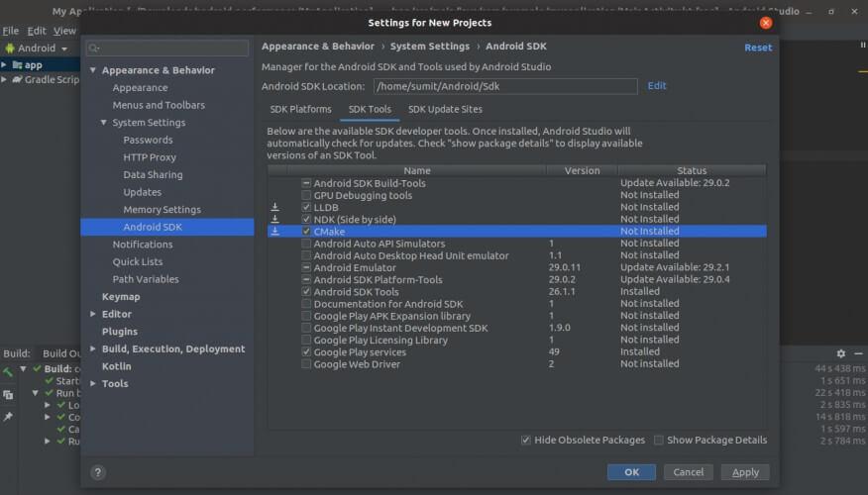Viewport: 868px width, 495px height.
Task: Click the download icon beside LLDB
Action: point(275,207)
